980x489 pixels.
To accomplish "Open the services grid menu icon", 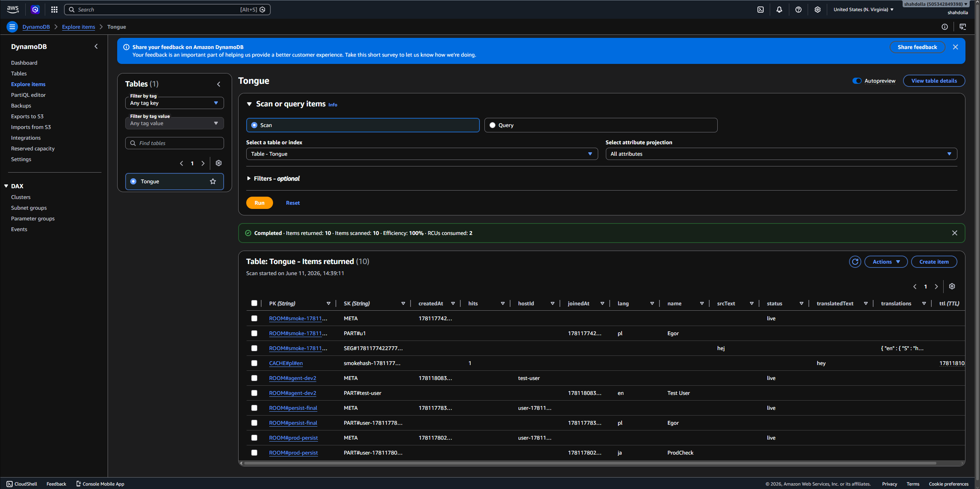I will [x=54, y=10].
